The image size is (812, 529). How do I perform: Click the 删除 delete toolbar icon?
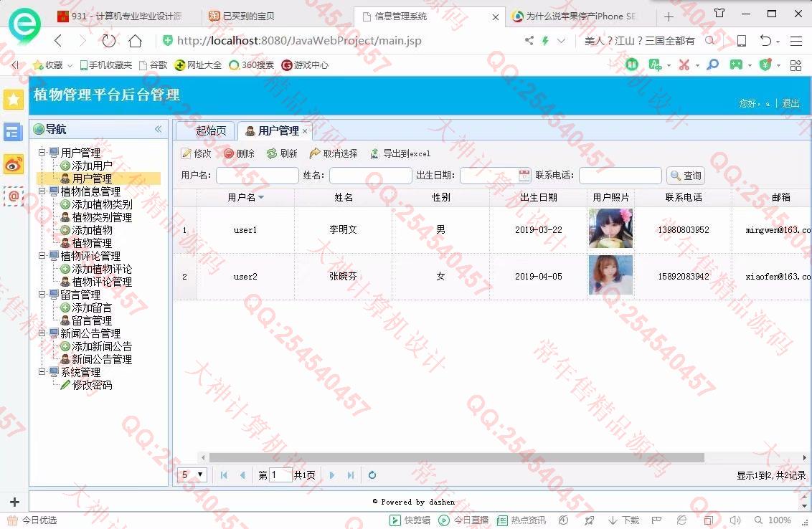229,153
